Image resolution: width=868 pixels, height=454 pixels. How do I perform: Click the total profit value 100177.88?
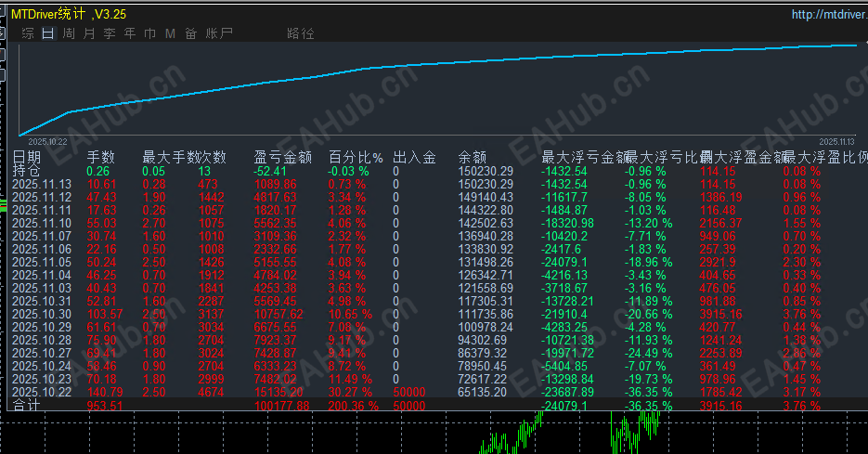[x=282, y=406]
